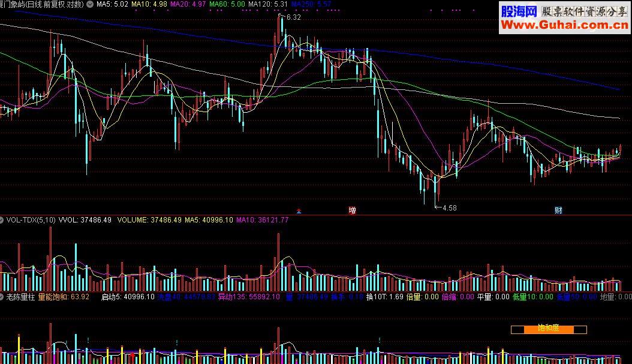
Task: Select the 倍缩: 0.00 value
Action: click(458, 297)
